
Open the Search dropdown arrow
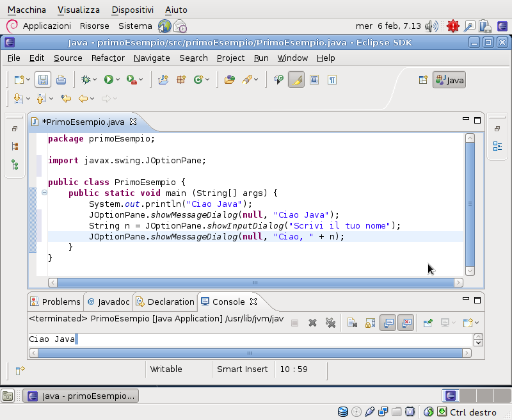point(256,79)
